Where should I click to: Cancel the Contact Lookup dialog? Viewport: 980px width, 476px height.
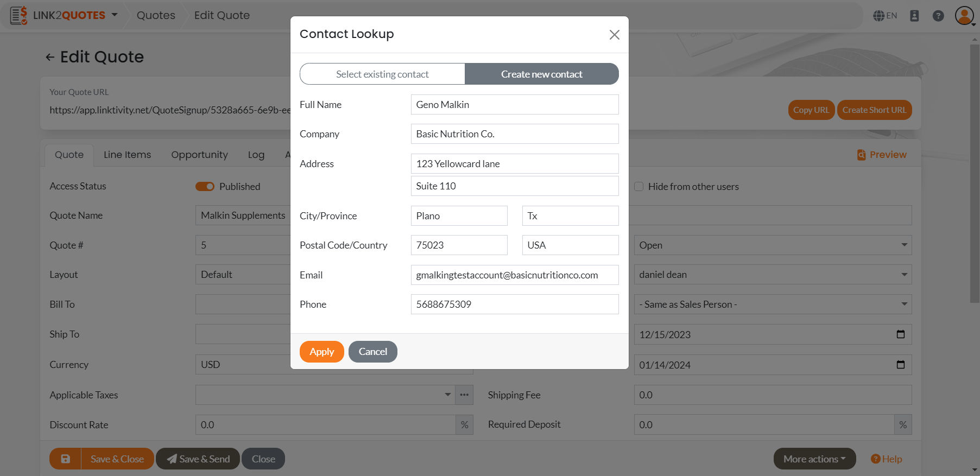(372, 352)
